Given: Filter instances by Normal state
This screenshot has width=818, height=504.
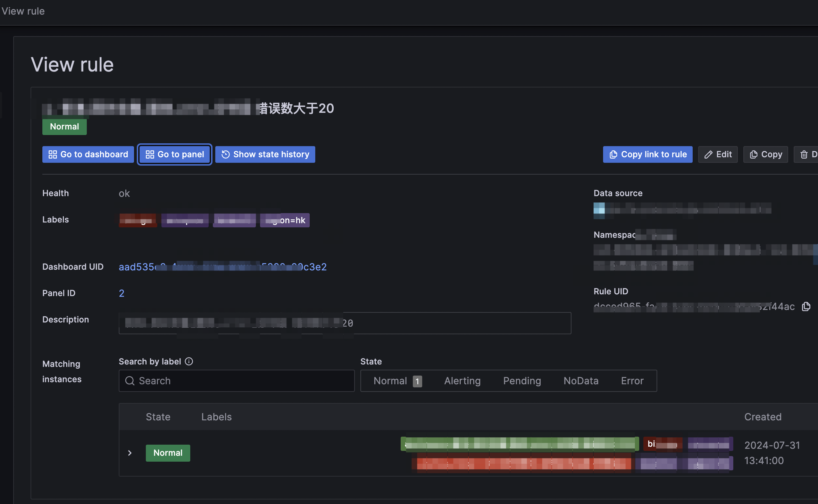Looking at the screenshot, I should coord(398,381).
